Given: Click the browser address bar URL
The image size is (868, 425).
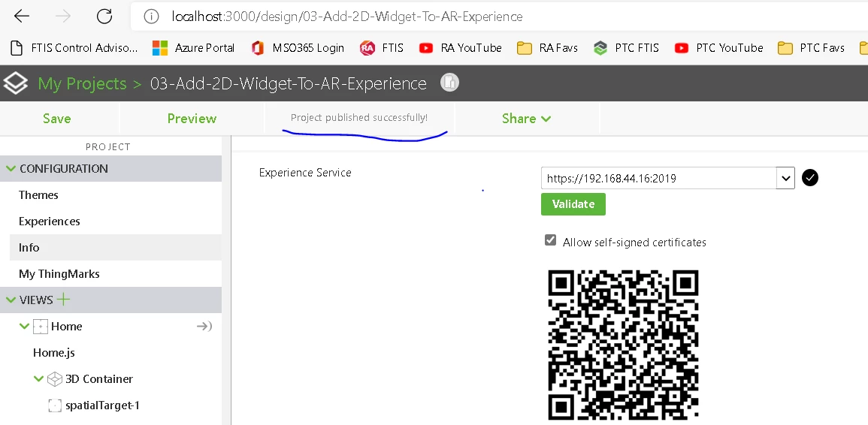Looking at the screenshot, I should (x=347, y=17).
